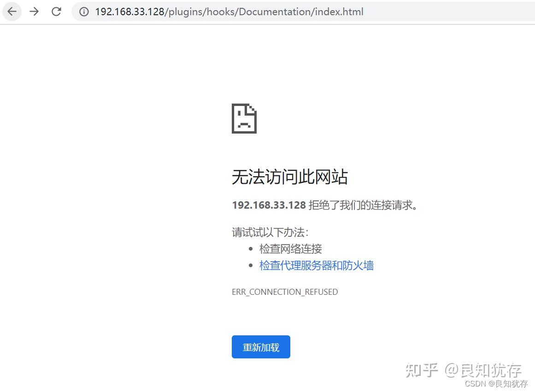
Task: Click the back navigation arrow
Action: point(12,12)
